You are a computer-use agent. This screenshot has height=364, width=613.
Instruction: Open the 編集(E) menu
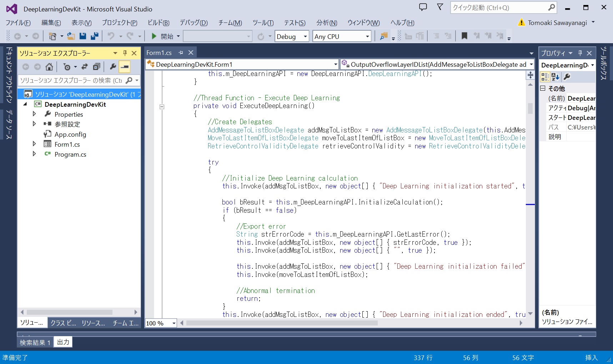(51, 22)
